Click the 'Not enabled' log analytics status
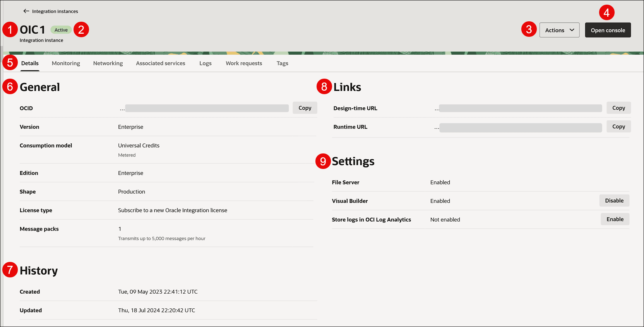644x327 pixels. pos(445,219)
